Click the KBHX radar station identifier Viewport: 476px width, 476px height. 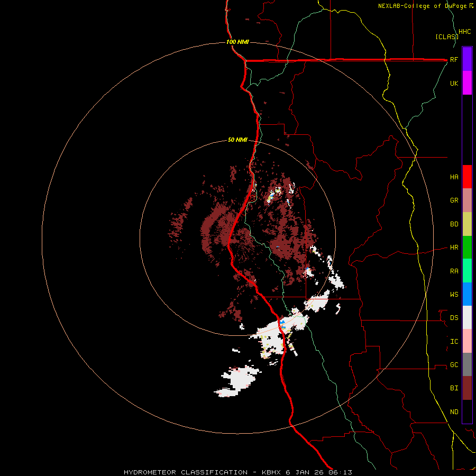(272, 472)
